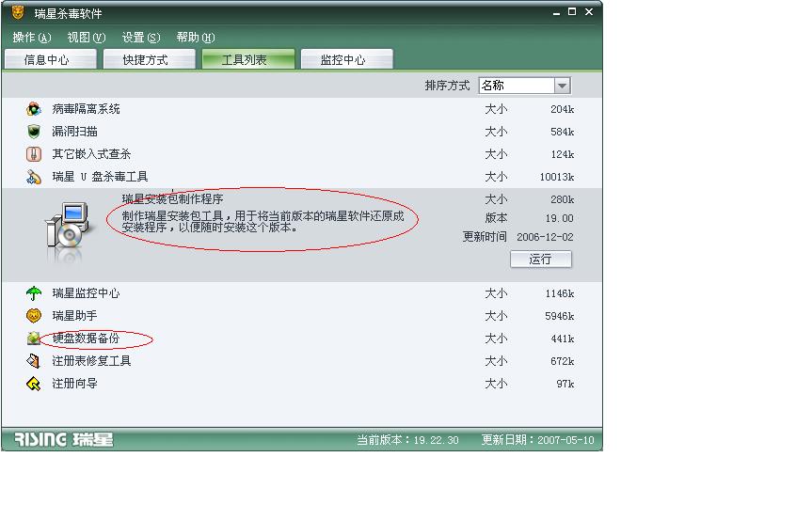Click the 204k size value
The width and height of the screenshot is (812, 520).
coord(562,109)
